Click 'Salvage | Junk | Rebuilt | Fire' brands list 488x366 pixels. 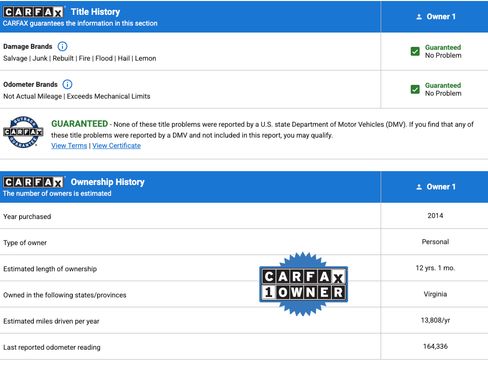click(80, 58)
